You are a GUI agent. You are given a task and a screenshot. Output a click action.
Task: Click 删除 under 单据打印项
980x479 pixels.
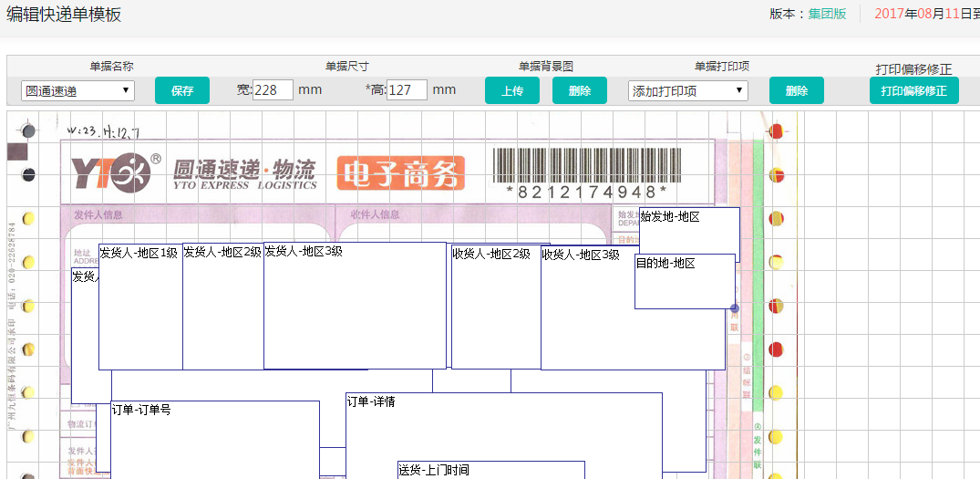[797, 91]
